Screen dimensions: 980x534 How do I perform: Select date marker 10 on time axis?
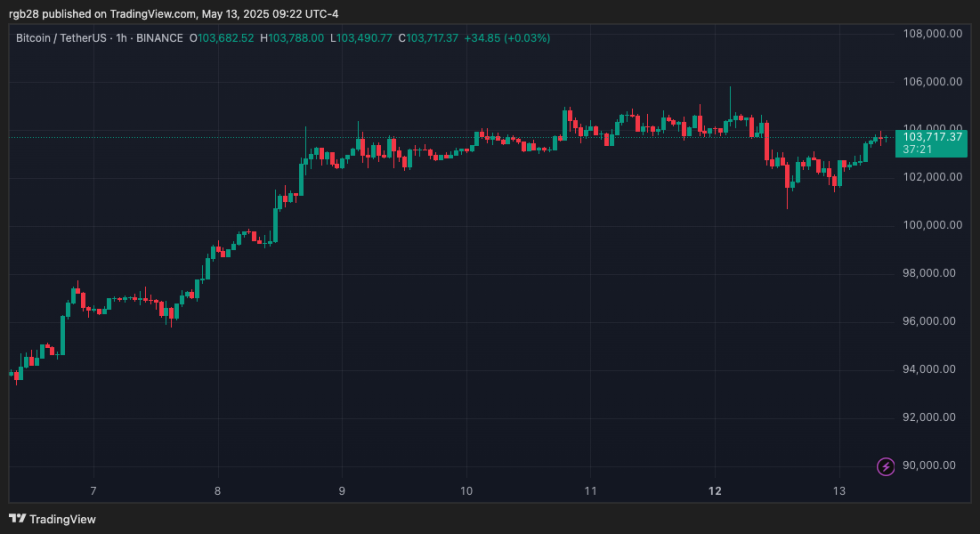pos(466,491)
